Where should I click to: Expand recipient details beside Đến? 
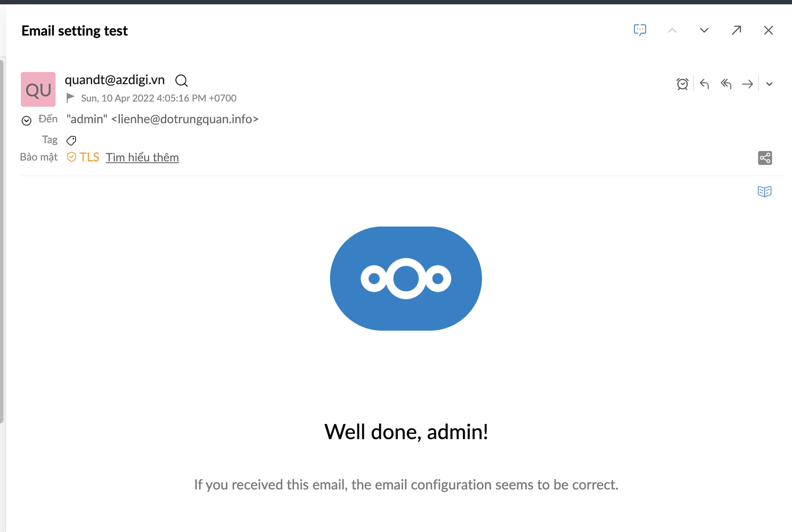pyautogui.click(x=26, y=121)
